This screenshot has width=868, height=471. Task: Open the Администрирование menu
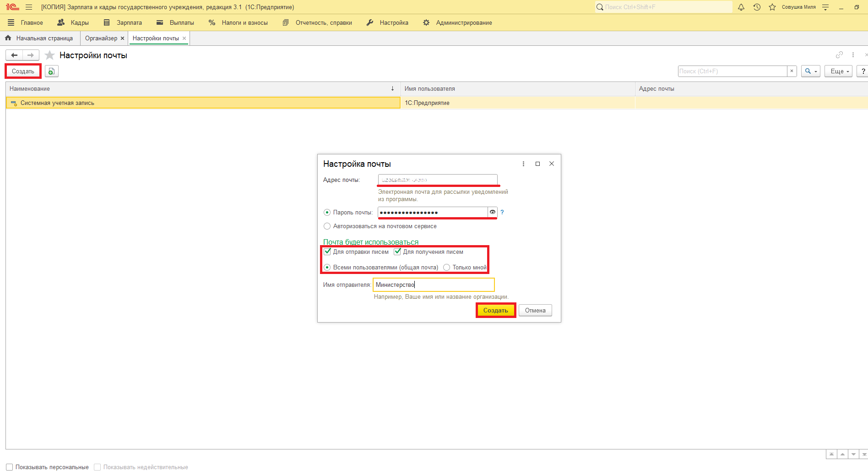click(x=457, y=22)
